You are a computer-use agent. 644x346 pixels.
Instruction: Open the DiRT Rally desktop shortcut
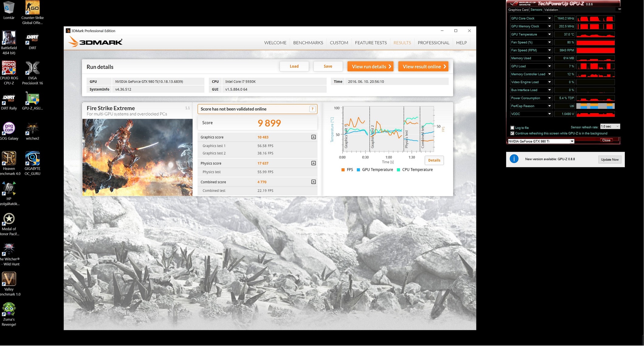[9, 101]
